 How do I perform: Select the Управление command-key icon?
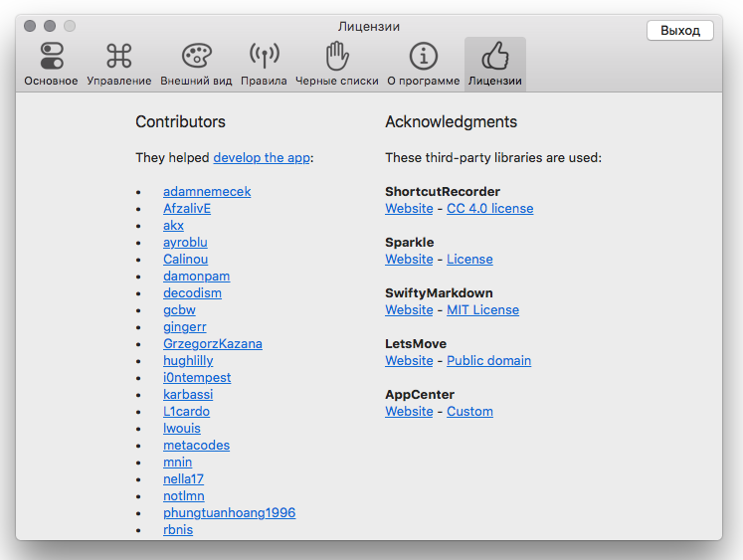pos(118,56)
